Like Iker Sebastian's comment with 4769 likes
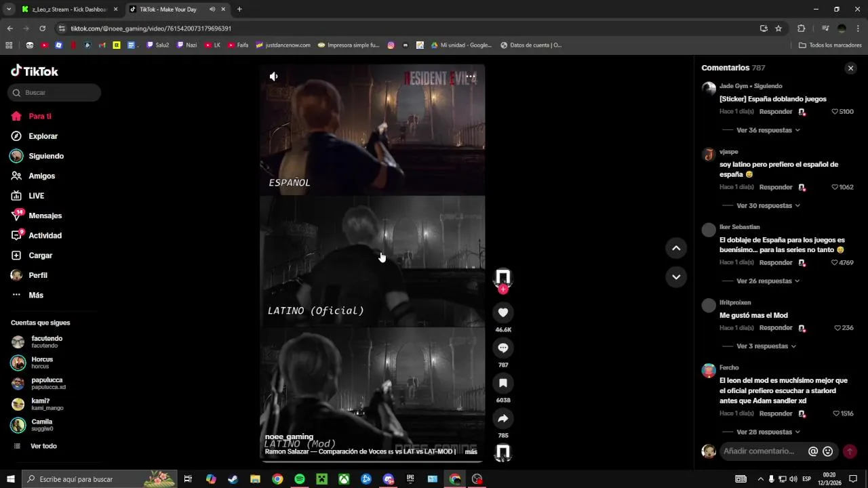The width and height of the screenshot is (868, 488). (835, 262)
